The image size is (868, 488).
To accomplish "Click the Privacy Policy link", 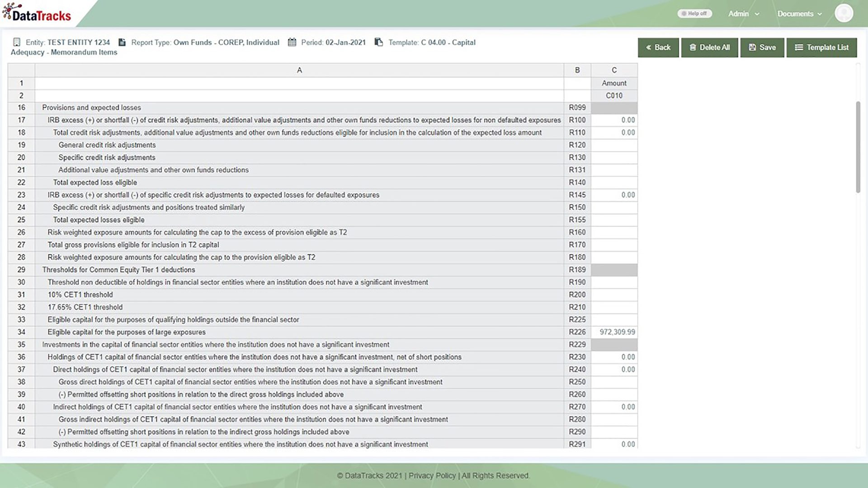I will (x=432, y=475).
